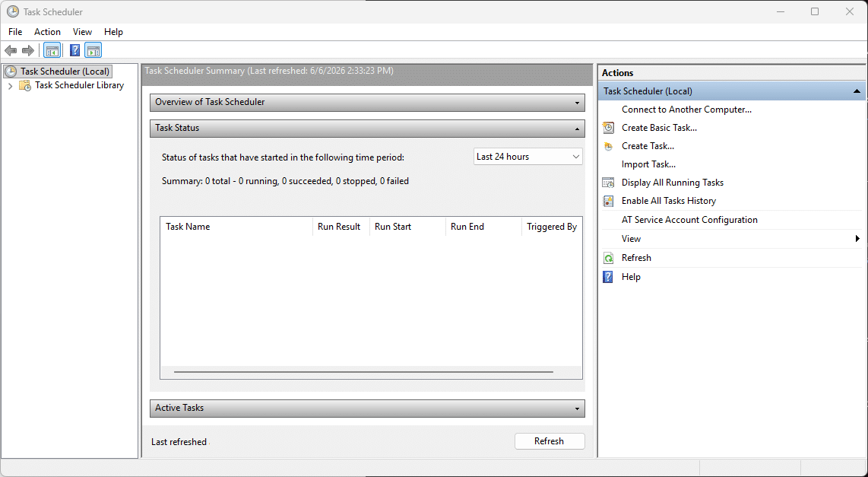Open the Last 24 hours dropdown
Viewport: 868px width, 477px height.
click(x=528, y=157)
